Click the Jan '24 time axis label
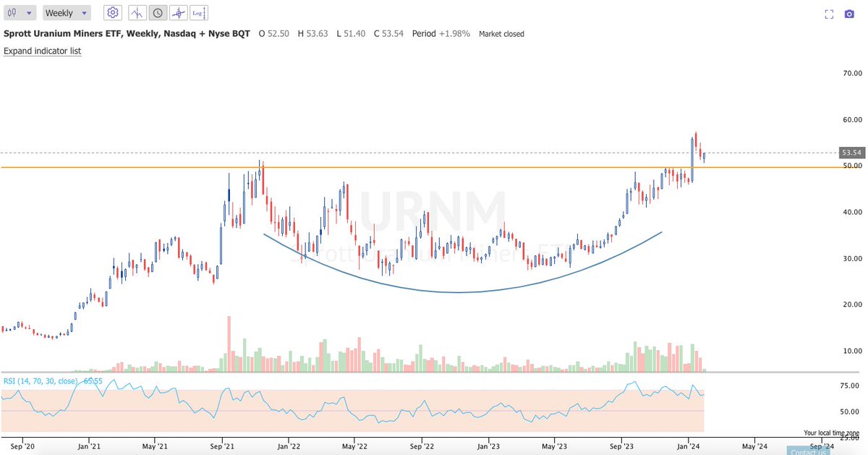This screenshot has height=455, width=868. click(x=689, y=447)
